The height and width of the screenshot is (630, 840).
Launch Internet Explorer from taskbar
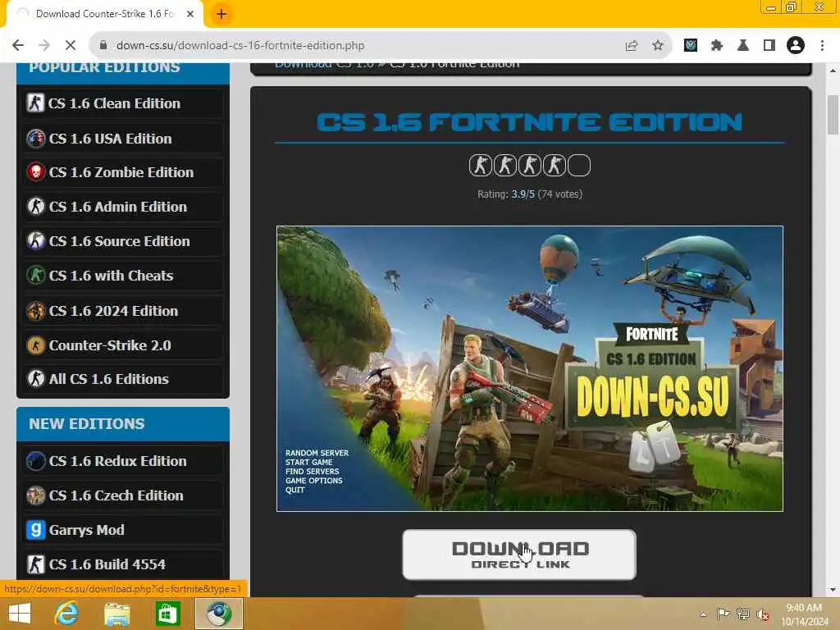[67, 614]
